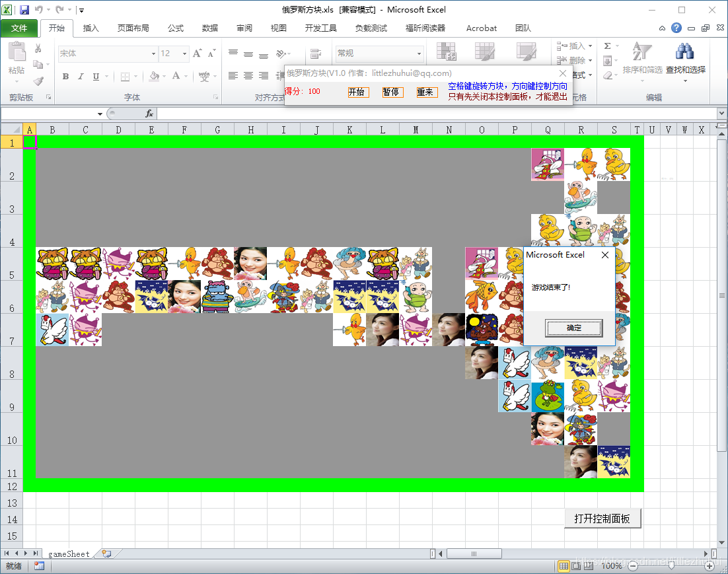Click the 重来 restart button

(x=427, y=92)
